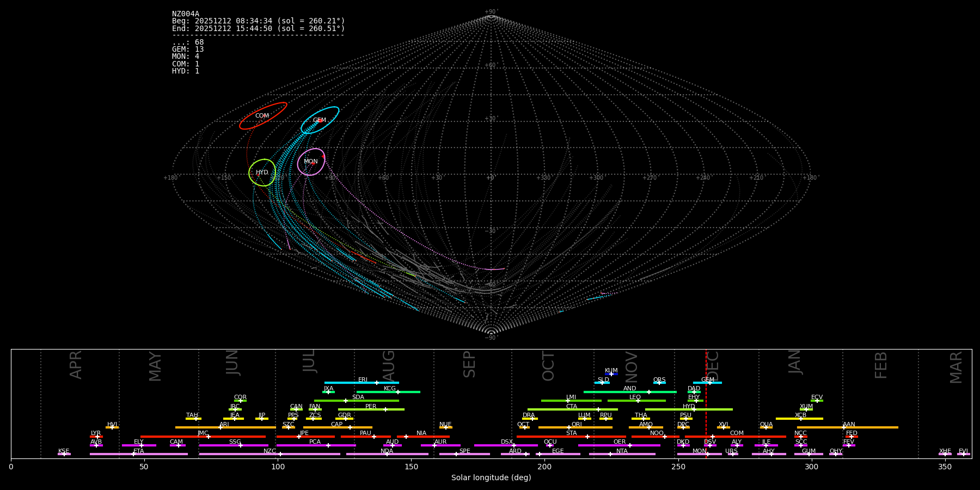980x490 pixels.
Task: Click the APR month label in timeline
Action: pos(76,365)
